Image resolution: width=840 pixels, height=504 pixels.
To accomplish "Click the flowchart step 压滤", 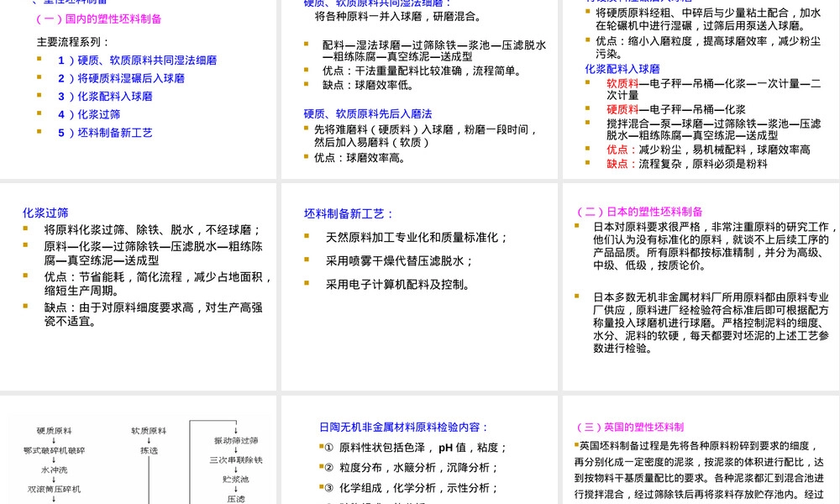I will [236, 499].
